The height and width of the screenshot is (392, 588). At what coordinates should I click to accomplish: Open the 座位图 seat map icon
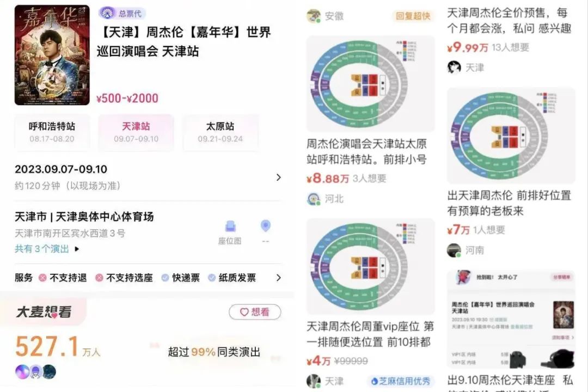pyautogui.click(x=230, y=226)
